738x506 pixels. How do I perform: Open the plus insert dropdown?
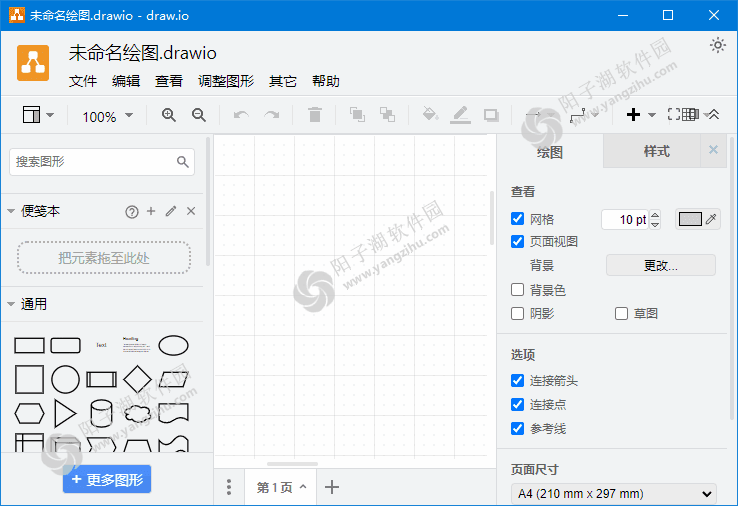point(641,114)
